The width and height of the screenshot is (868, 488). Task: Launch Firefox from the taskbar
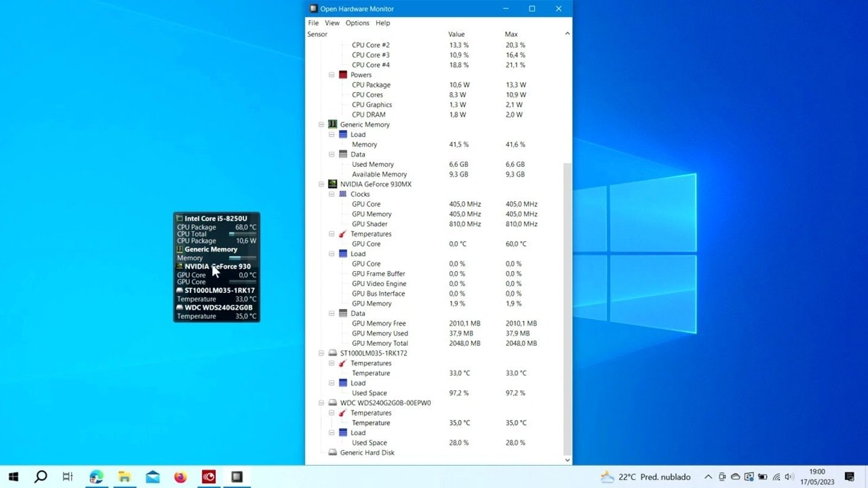180,477
